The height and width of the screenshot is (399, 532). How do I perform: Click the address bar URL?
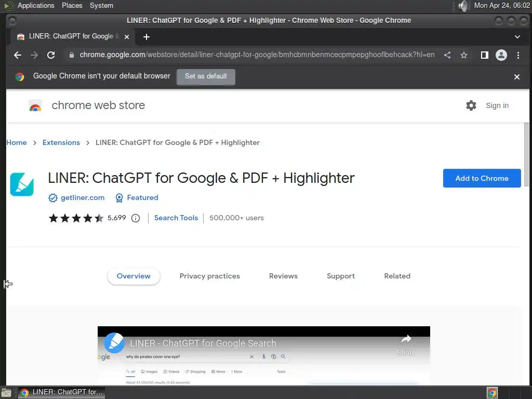click(x=257, y=55)
